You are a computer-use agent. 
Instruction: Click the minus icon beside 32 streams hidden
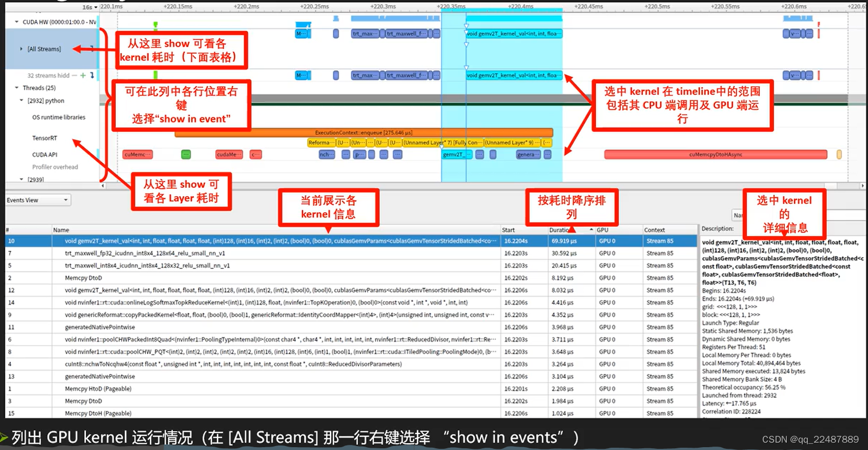click(74, 75)
